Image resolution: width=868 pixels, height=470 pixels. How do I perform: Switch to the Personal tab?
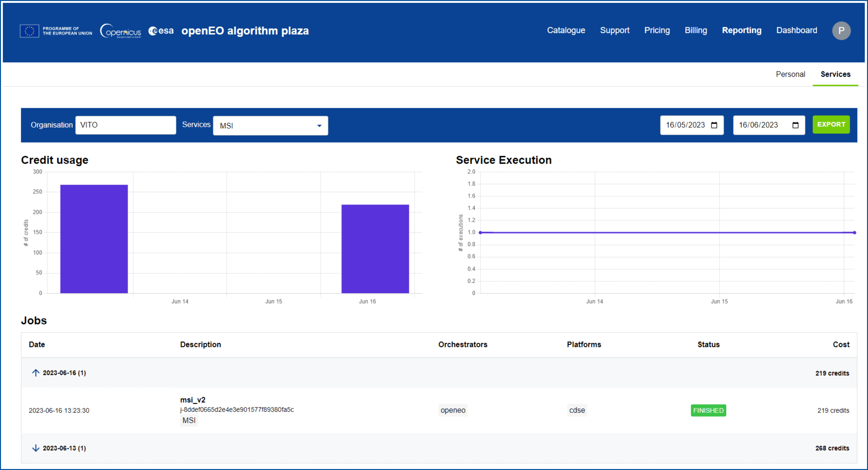coord(790,74)
